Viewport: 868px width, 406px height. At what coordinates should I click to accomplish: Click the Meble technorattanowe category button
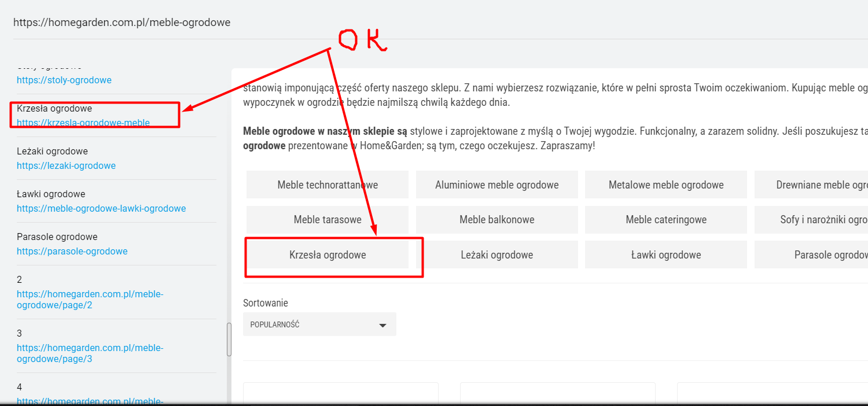tap(328, 185)
